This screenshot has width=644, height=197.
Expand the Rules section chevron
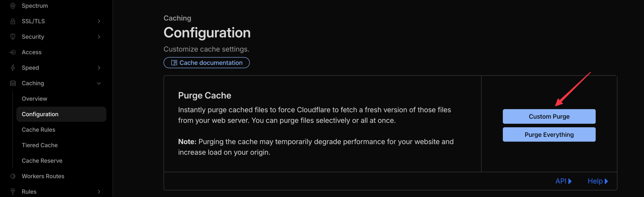coord(99,192)
